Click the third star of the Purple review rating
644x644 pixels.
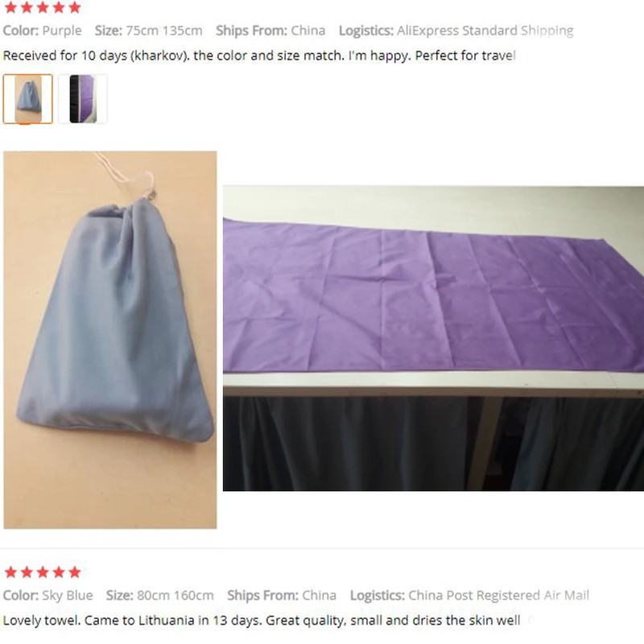[x=43, y=7]
